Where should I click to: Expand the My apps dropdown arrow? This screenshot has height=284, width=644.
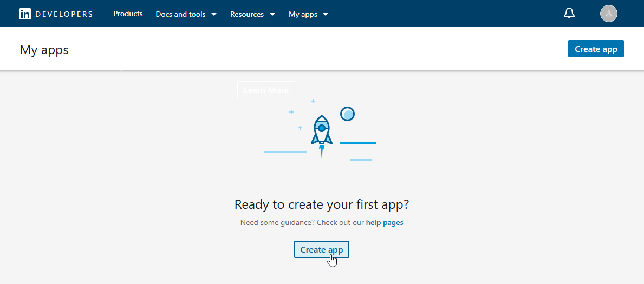click(x=326, y=15)
